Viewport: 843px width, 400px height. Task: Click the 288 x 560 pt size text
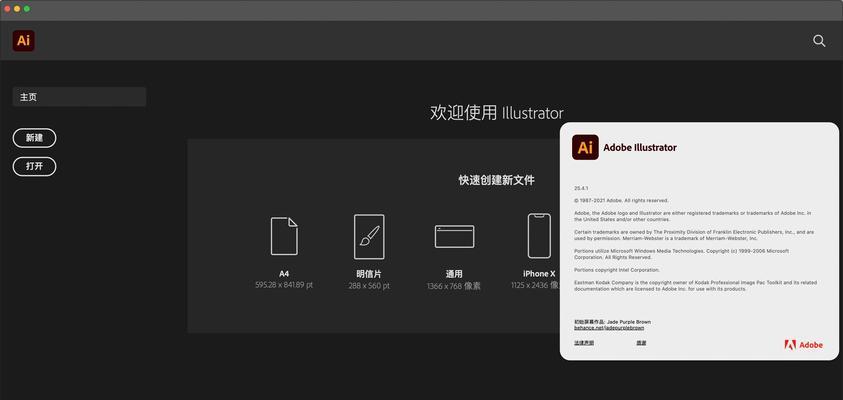(x=369, y=286)
